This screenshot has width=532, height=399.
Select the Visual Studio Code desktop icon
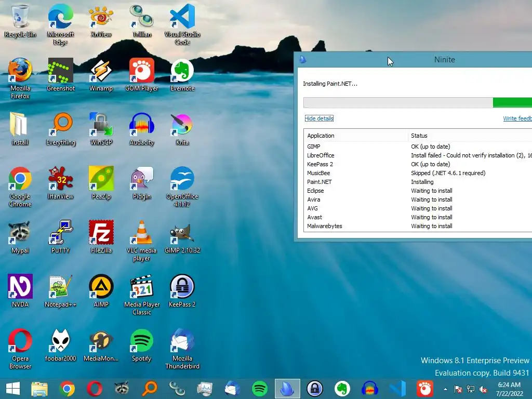(182, 24)
